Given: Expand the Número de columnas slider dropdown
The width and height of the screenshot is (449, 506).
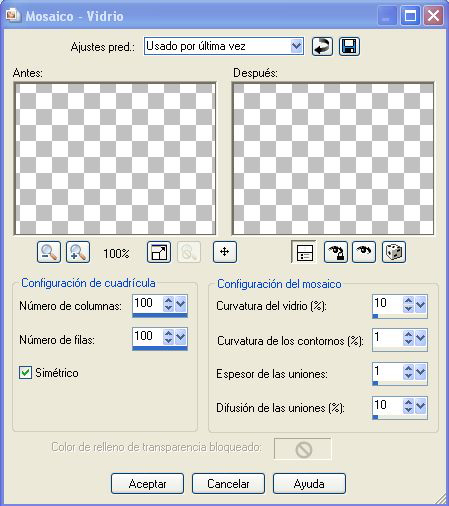Looking at the screenshot, I should point(180,304).
